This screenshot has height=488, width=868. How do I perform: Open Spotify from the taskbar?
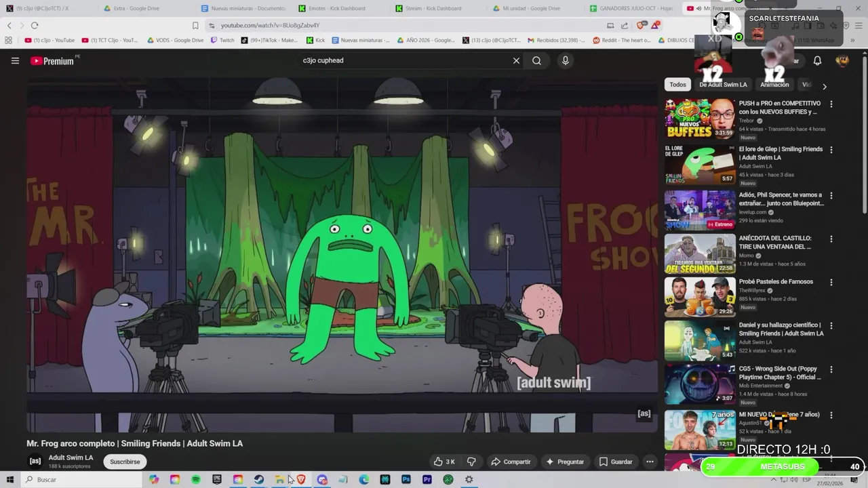click(196, 479)
